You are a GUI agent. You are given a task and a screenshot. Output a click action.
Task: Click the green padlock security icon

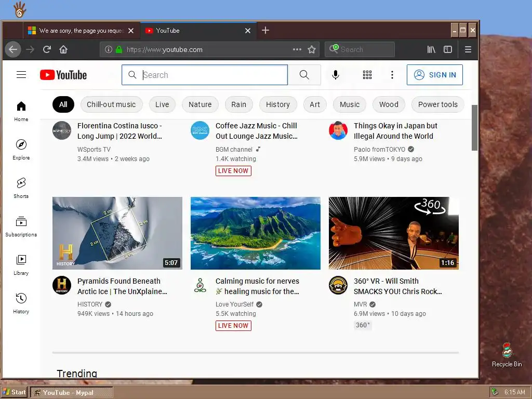(119, 49)
